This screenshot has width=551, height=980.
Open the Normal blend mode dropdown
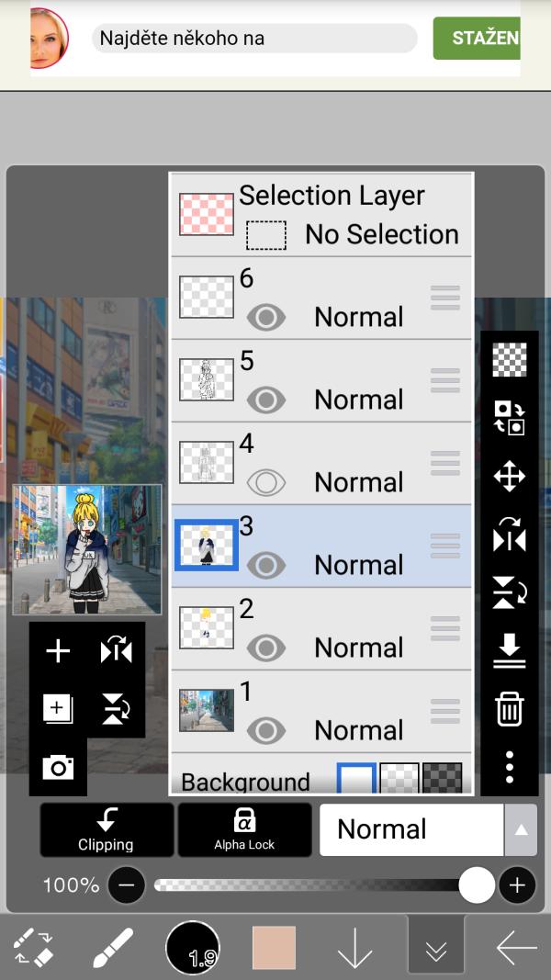[x=410, y=829]
